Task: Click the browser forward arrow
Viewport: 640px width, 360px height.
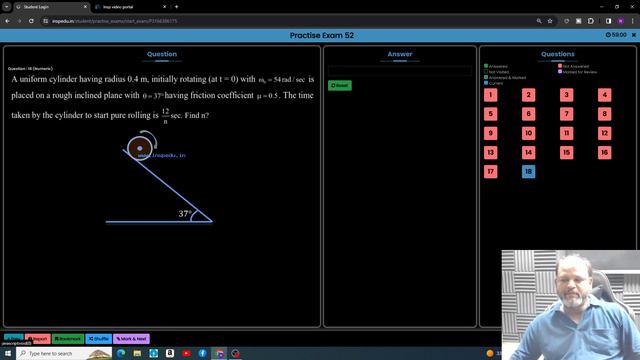Action: [x=19, y=21]
